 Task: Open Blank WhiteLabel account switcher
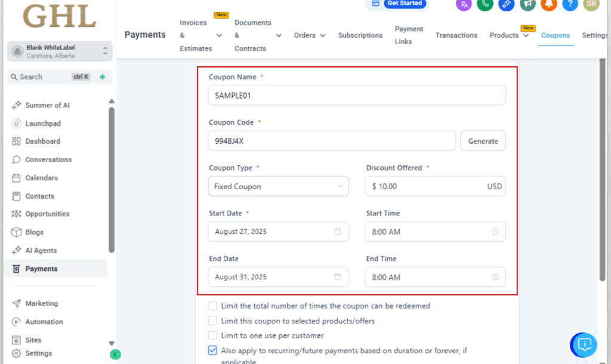[60, 51]
